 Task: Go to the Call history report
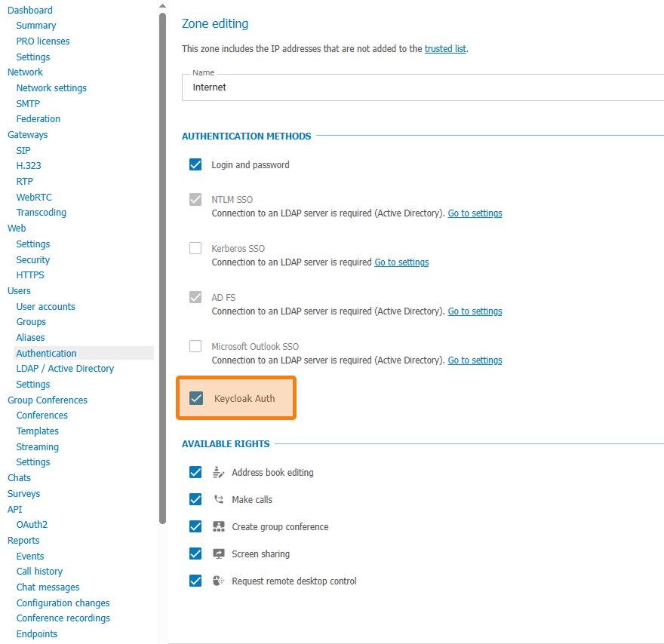39,572
